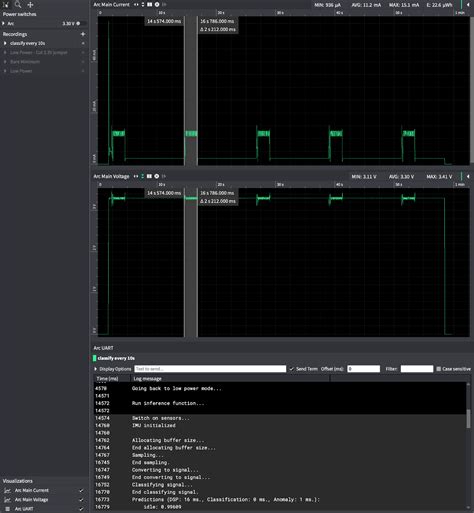The height and width of the screenshot is (513, 474).
Task: Click the vertical auto-scale icon for Arc Main Current
Action: (x=143, y=5)
